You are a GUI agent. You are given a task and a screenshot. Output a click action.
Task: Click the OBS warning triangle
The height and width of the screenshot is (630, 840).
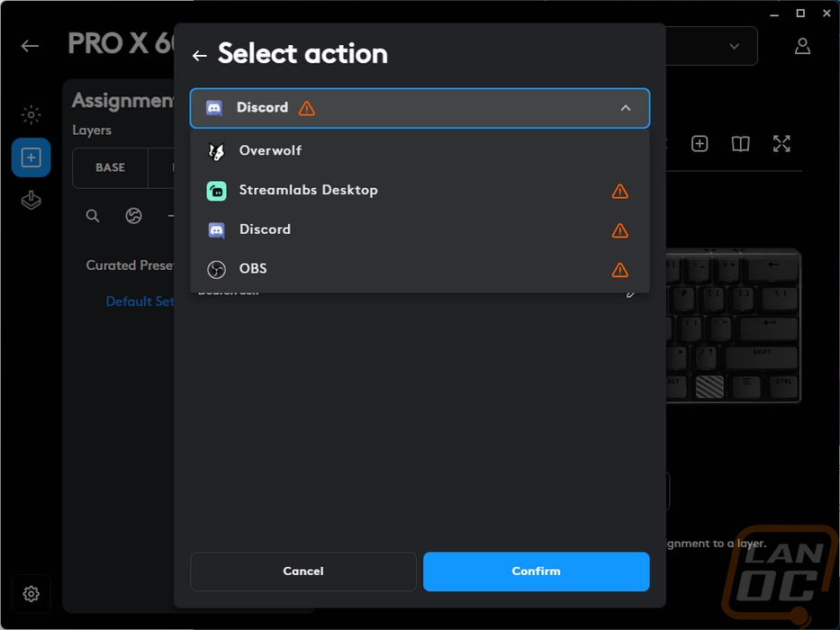(619, 269)
